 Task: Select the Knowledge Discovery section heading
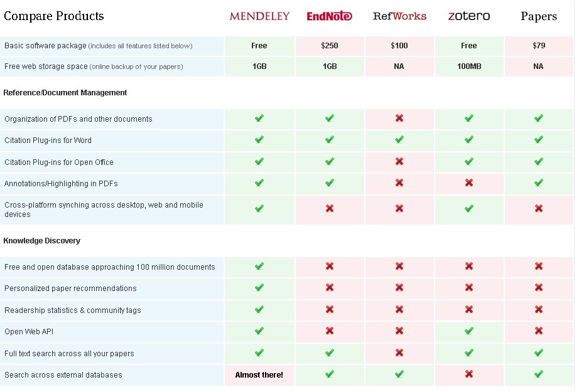point(42,241)
